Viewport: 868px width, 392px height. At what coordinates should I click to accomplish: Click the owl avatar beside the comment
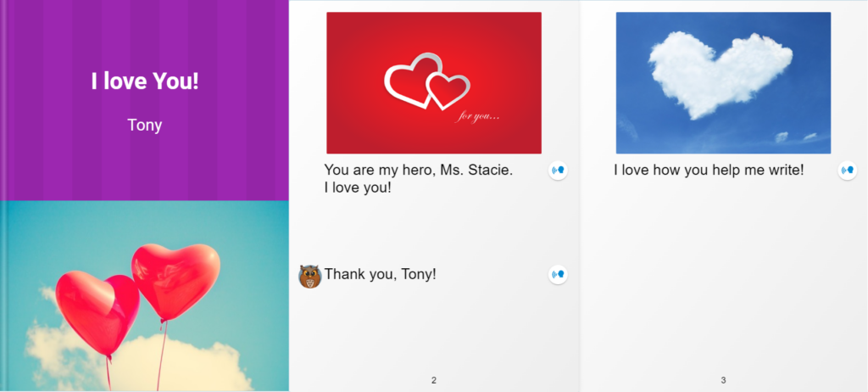[x=310, y=276]
